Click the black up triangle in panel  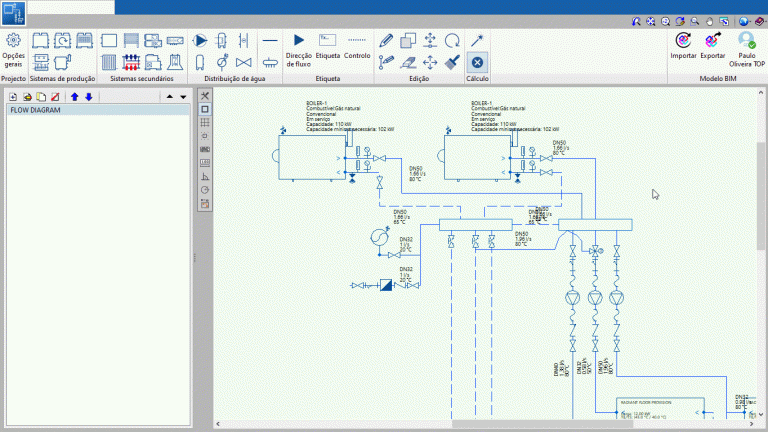tap(169, 97)
